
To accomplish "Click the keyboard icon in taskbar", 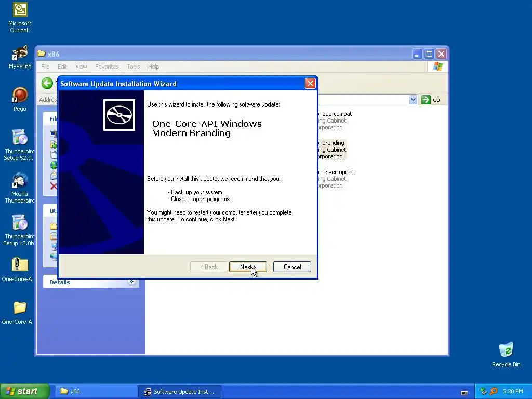I will coord(464,392).
